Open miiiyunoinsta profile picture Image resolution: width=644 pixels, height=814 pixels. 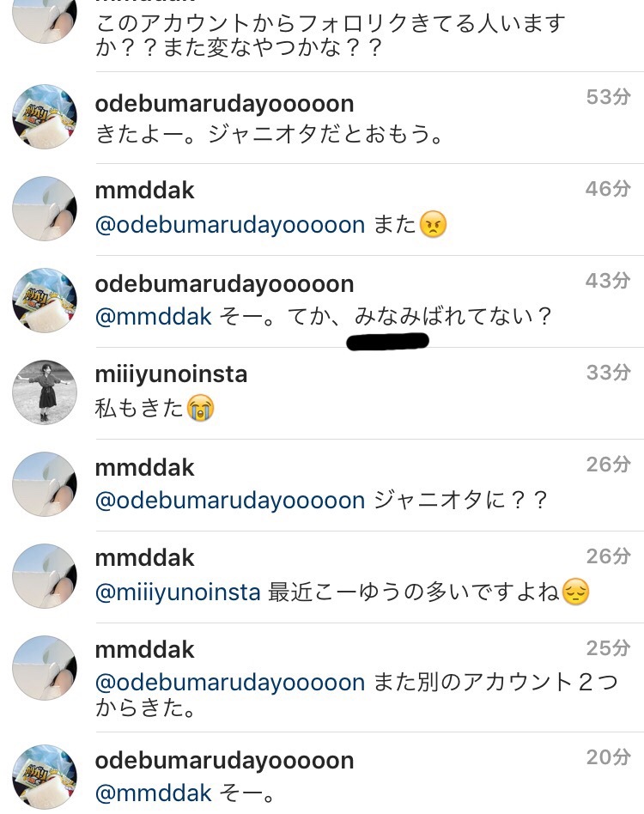[45, 392]
